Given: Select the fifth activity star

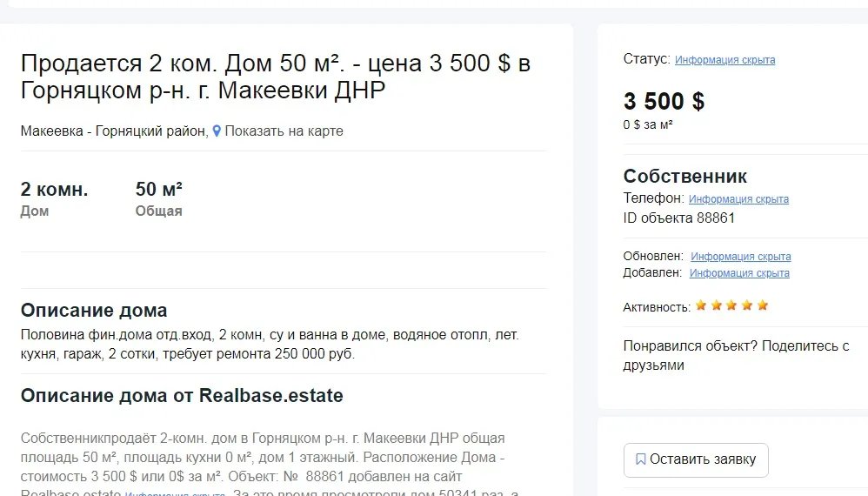Looking at the screenshot, I should [x=763, y=305].
